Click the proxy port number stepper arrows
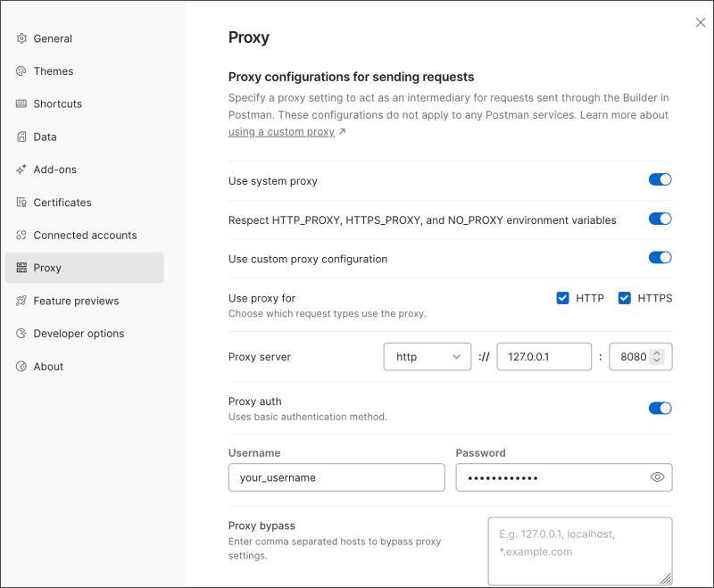Image resolution: width=714 pixels, height=588 pixels. click(658, 357)
